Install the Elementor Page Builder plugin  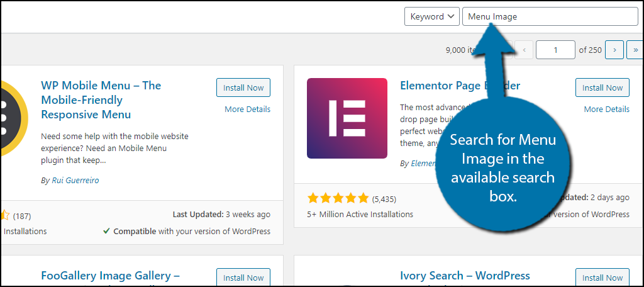click(602, 87)
